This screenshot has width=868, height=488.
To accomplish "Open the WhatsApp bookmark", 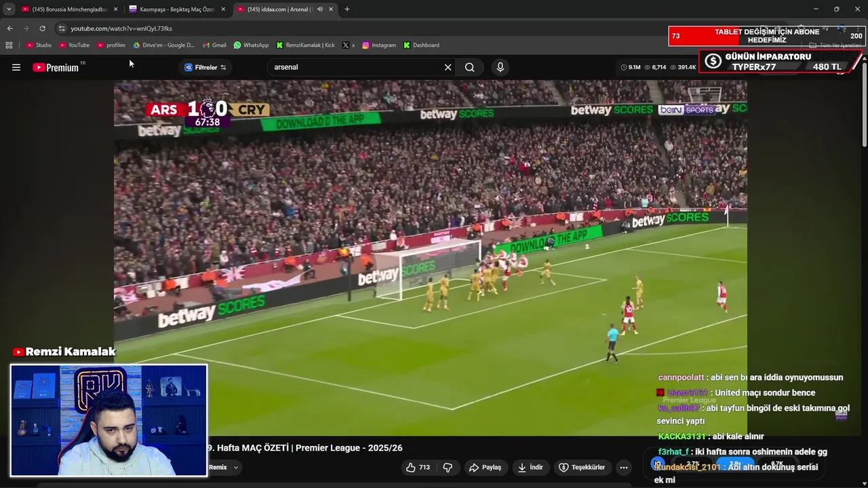I will click(251, 45).
